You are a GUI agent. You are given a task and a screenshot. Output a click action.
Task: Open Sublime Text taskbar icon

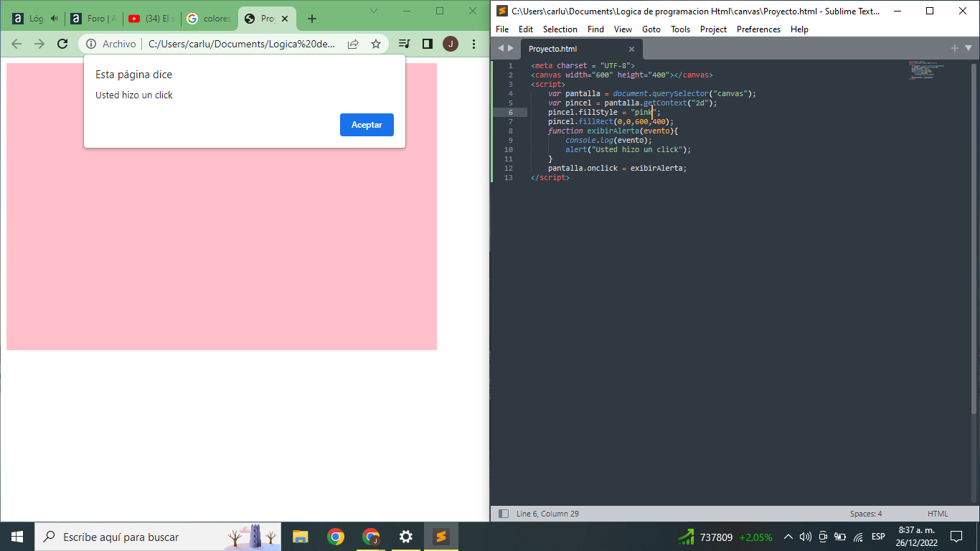pyautogui.click(x=440, y=537)
